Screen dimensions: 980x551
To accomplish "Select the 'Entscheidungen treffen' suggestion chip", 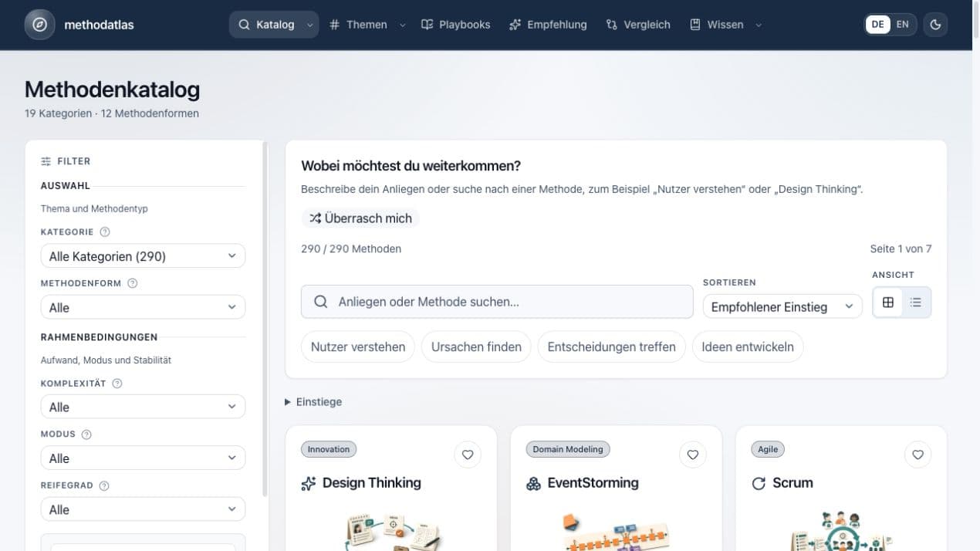I will [x=612, y=346].
